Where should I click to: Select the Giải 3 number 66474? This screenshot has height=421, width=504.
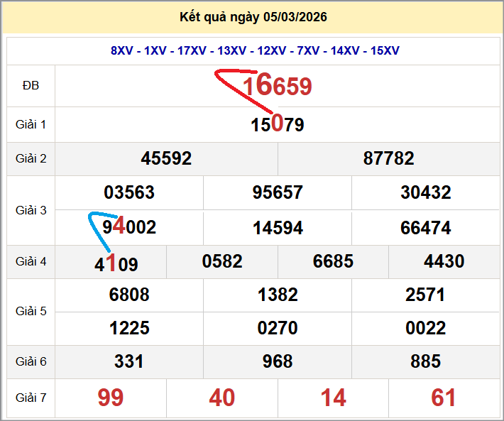pos(426,228)
